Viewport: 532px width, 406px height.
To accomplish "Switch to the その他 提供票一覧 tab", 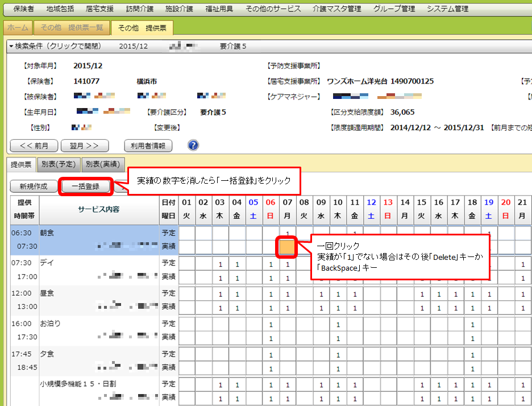I will [71, 28].
